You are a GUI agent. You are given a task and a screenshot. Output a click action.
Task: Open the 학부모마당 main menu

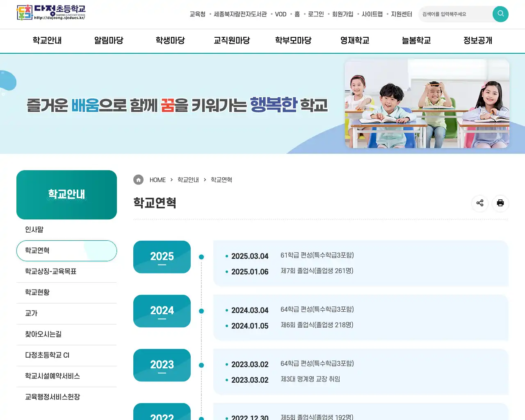click(293, 41)
